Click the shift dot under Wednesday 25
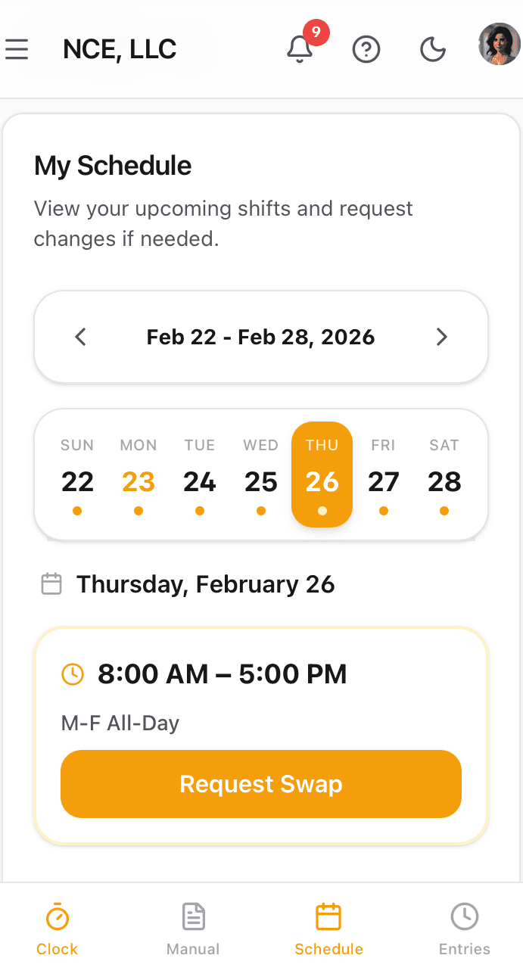The image size is (523, 980). [261, 511]
